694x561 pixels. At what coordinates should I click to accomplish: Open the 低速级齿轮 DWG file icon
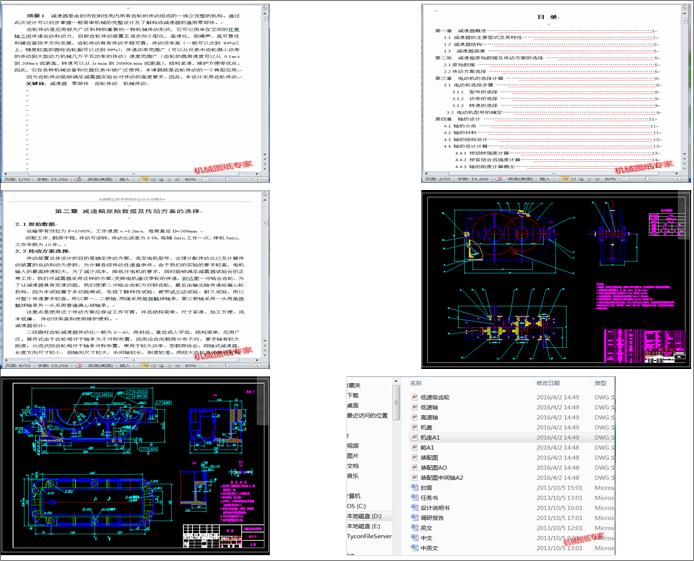(415, 397)
